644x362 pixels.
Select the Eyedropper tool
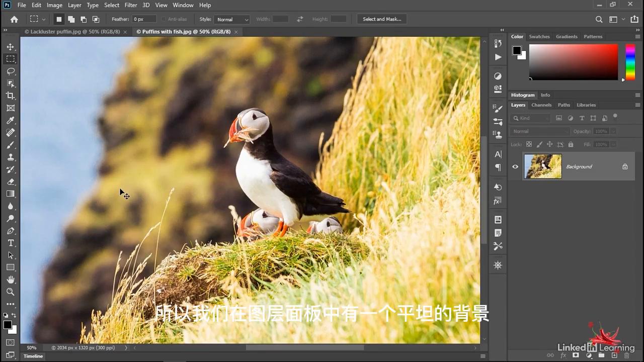point(11,120)
